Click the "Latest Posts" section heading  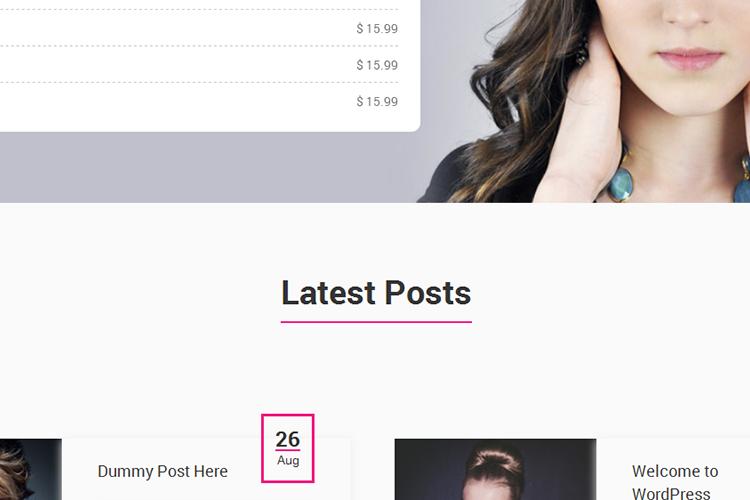click(376, 292)
